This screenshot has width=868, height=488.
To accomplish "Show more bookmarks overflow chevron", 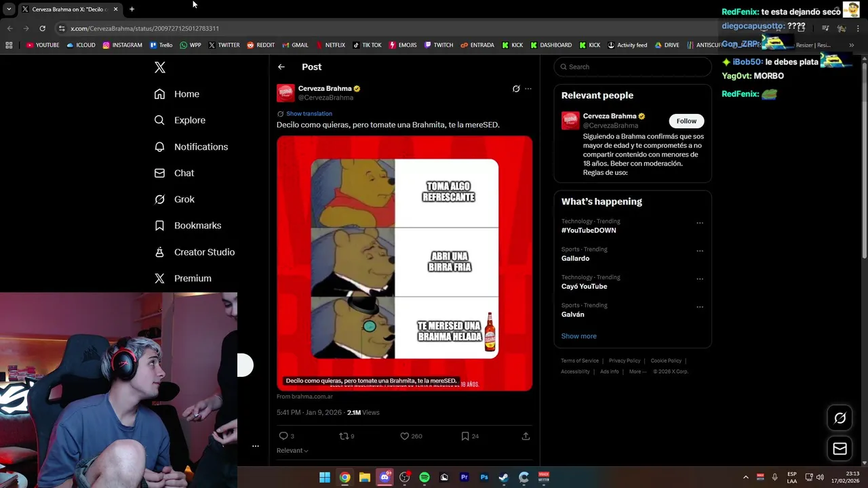I will point(852,45).
